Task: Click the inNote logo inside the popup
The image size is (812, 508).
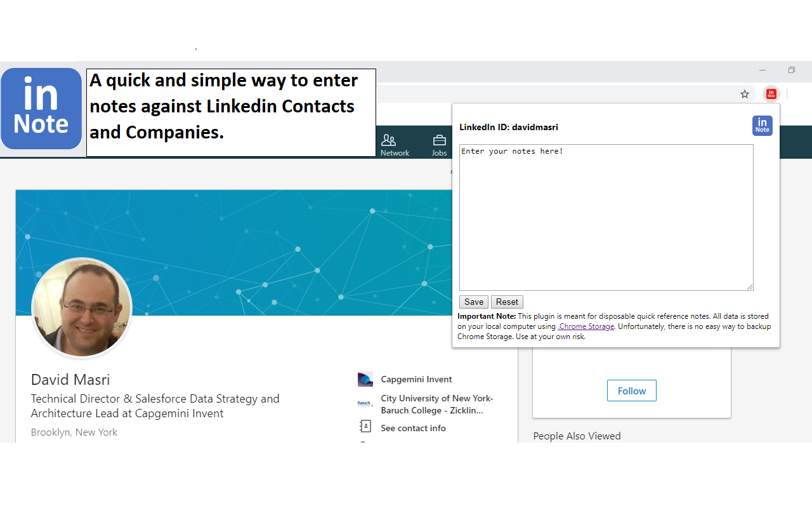Action: pyautogui.click(x=762, y=126)
